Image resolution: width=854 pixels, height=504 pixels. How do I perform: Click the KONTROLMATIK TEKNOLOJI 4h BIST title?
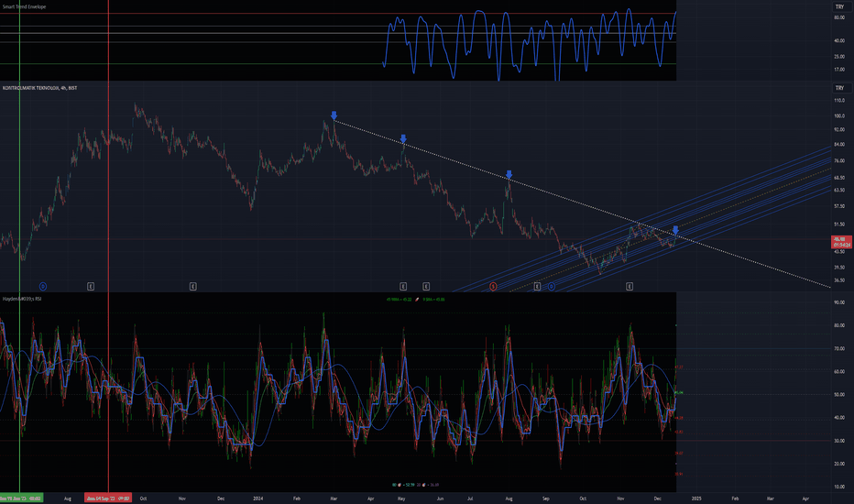(39, 88)
